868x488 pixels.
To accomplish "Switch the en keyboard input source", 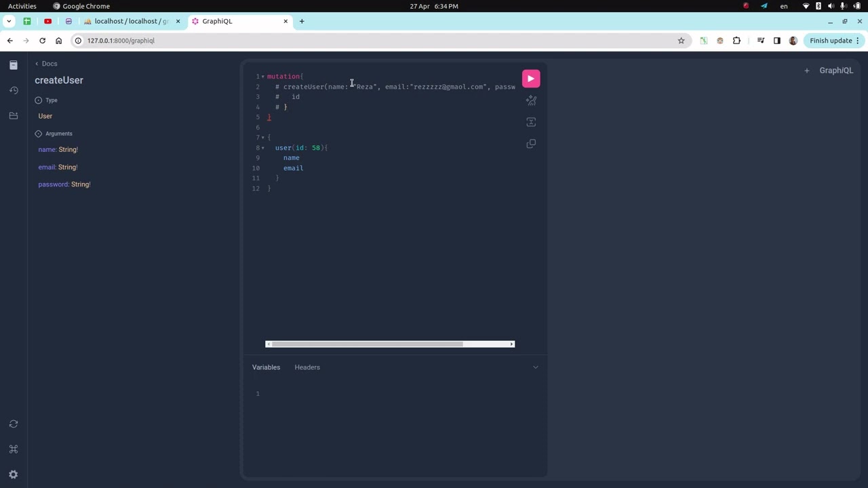I will [x=784, y=6].
